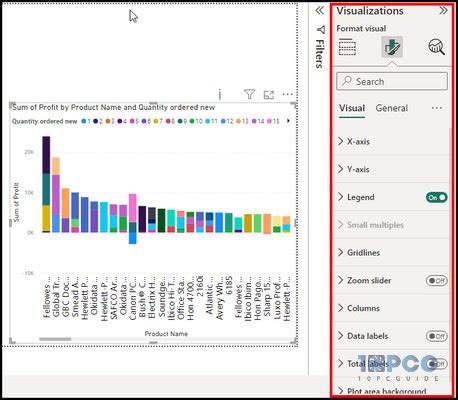The height and width of the screenshot is (400, 458).
Task: Click the Quantity ordered new legend title
Action: point(44,121)
